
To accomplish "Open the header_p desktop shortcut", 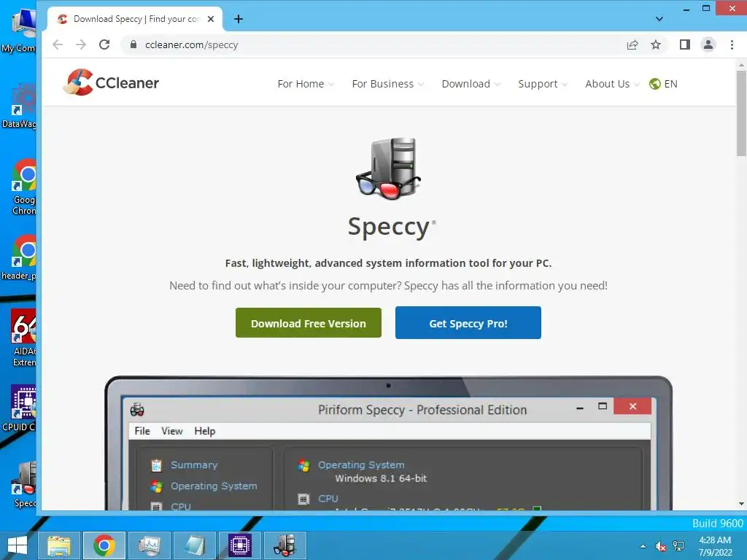I will point(19,257).
